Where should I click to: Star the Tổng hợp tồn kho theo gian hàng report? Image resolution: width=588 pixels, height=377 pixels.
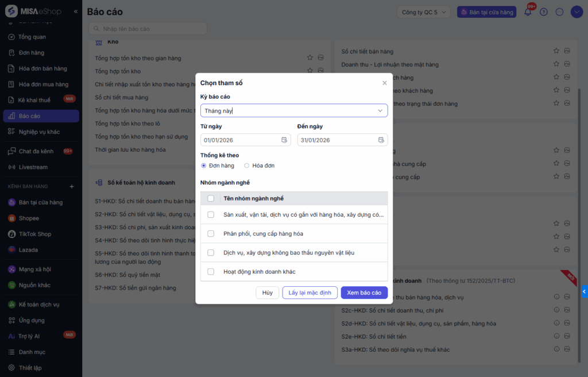[x=310, y=57]
